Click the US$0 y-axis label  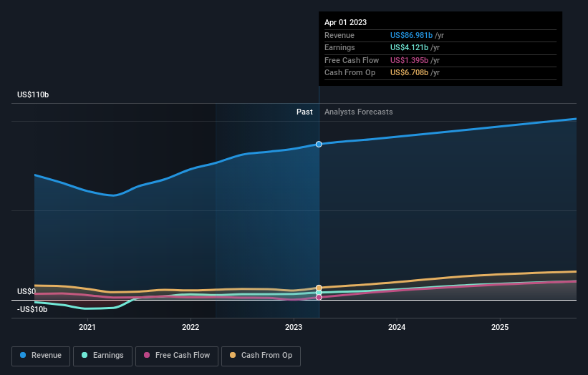pos(26,291)
